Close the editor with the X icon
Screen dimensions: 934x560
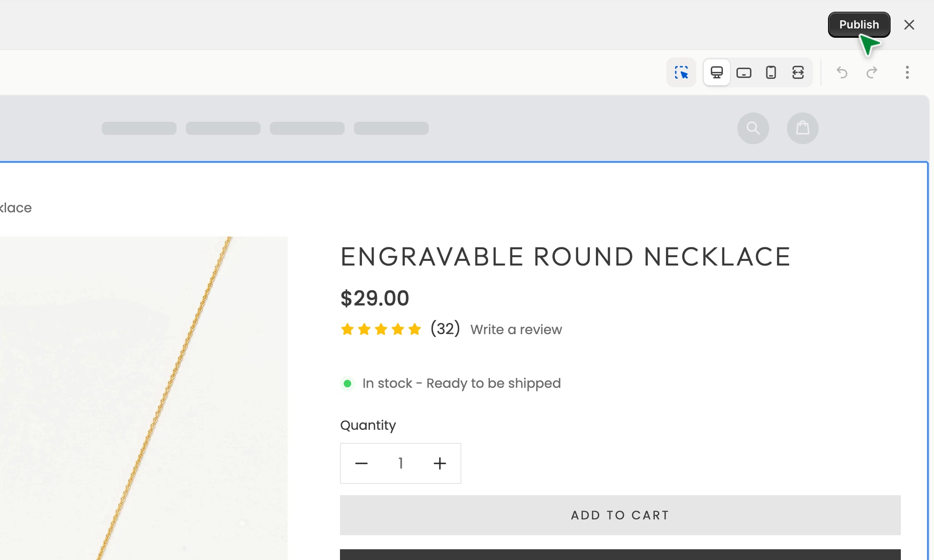pyautogui.click(x=909, y=25)
